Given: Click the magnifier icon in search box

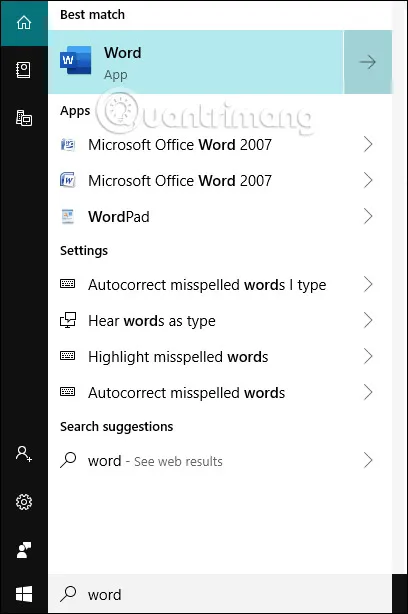Looking at the screenshot, I should [68, 594].
